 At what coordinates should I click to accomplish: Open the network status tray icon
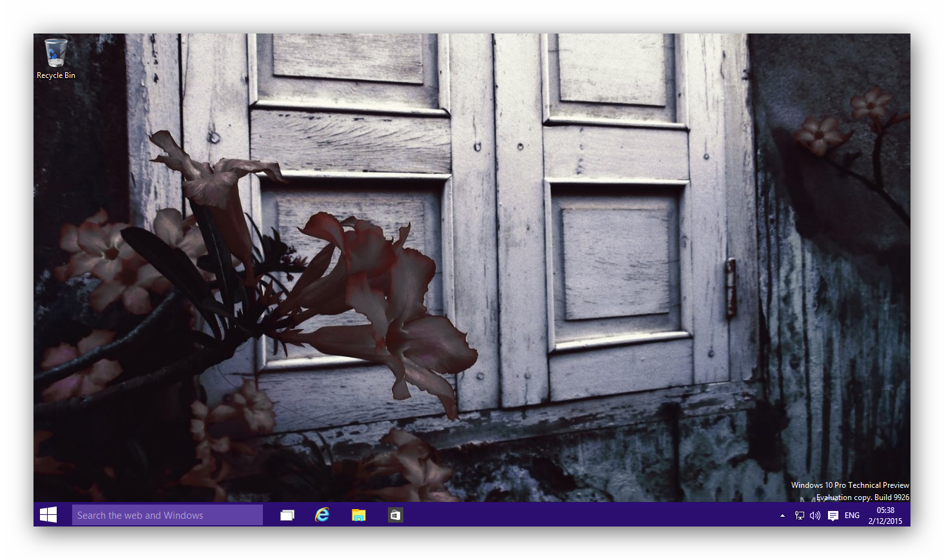click(x=800, y=516)
